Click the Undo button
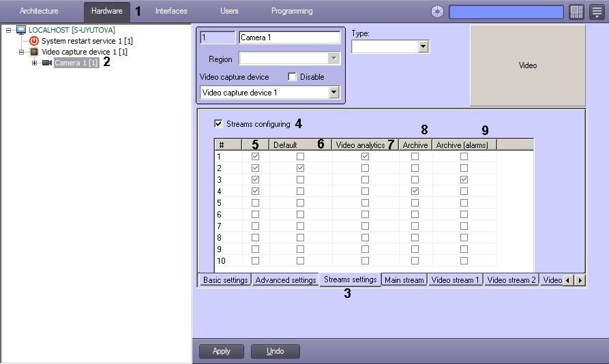609x364 pixels. [x=275, y=351]
